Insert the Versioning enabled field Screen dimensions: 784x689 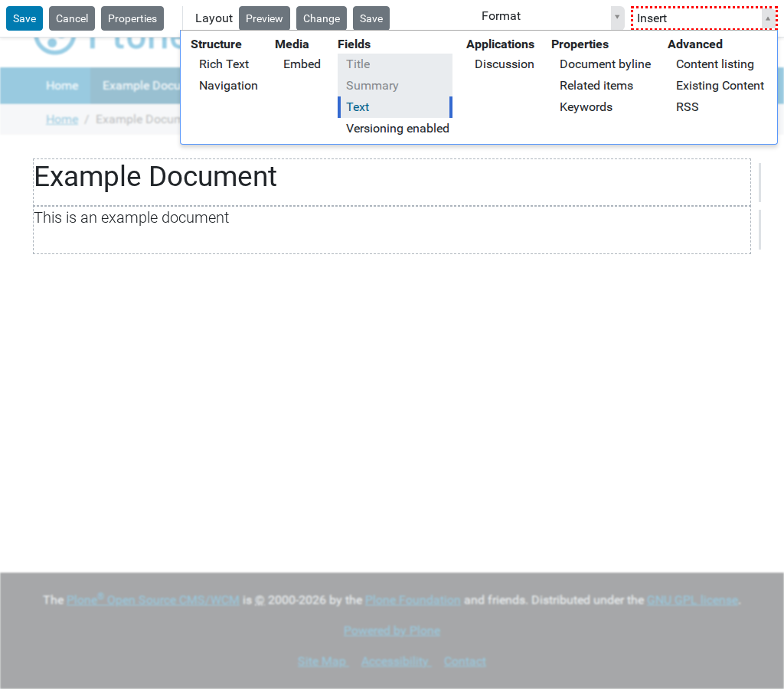pyautogui.click(x=397, y=129)
